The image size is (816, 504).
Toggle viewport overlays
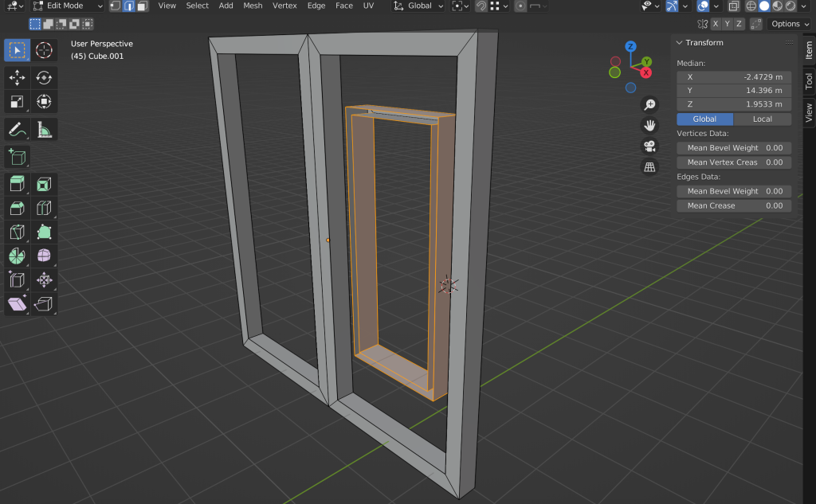703,6
